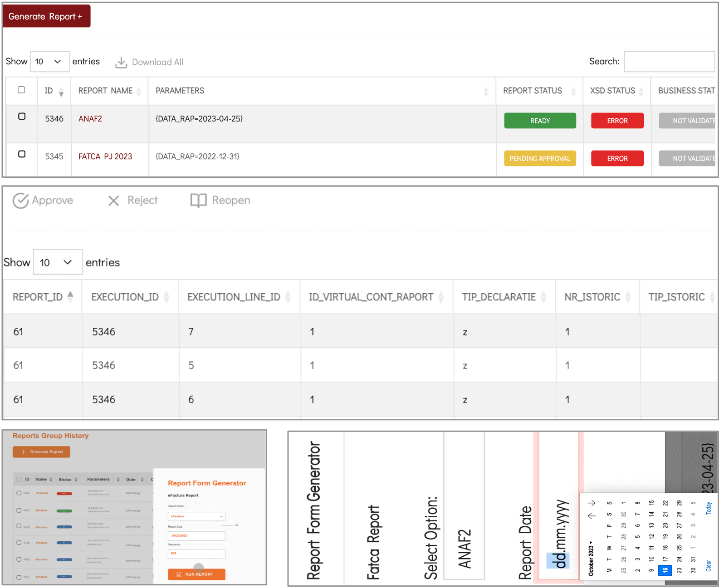Sort by ID_VIRTUAL_CONT_RAPORT arrows
The image size is (719, 588).
click(x=441, y=297)
